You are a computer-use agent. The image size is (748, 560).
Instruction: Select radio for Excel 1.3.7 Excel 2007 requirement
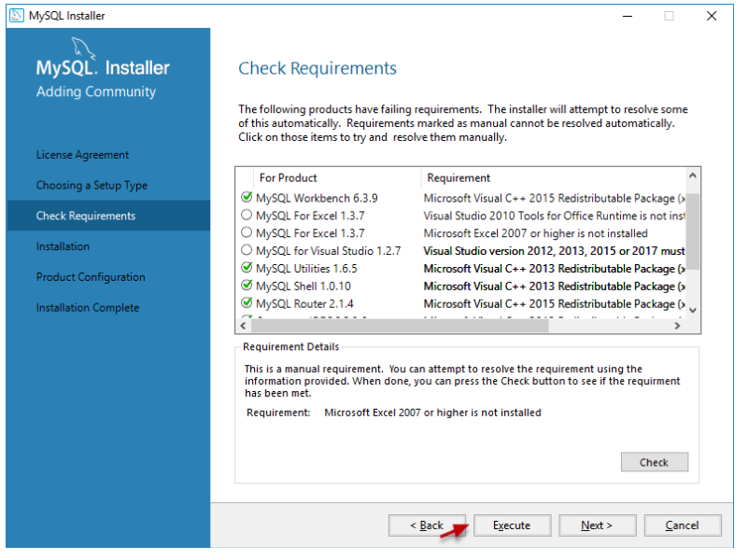(x=247, y=232)
